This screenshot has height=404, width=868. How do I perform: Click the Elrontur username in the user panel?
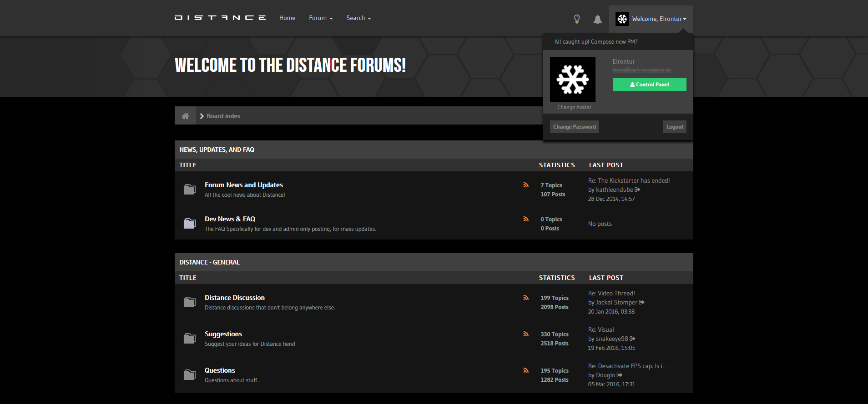tap(624, 61)
